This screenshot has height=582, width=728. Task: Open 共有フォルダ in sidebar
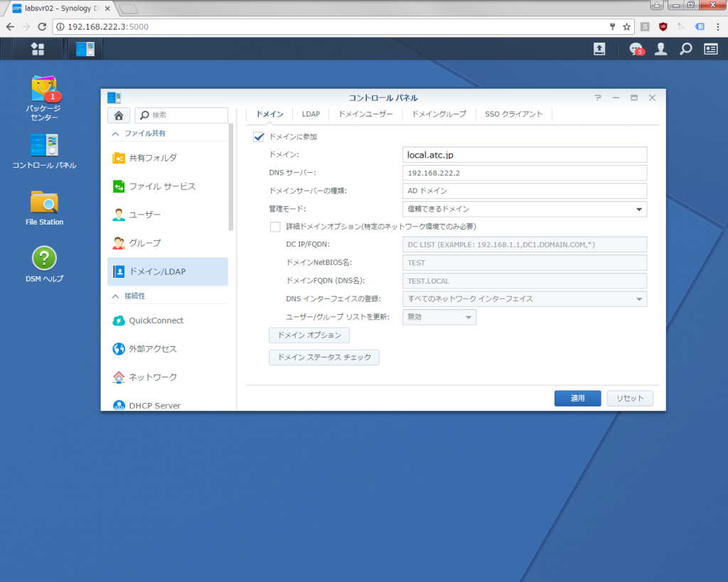168,158
